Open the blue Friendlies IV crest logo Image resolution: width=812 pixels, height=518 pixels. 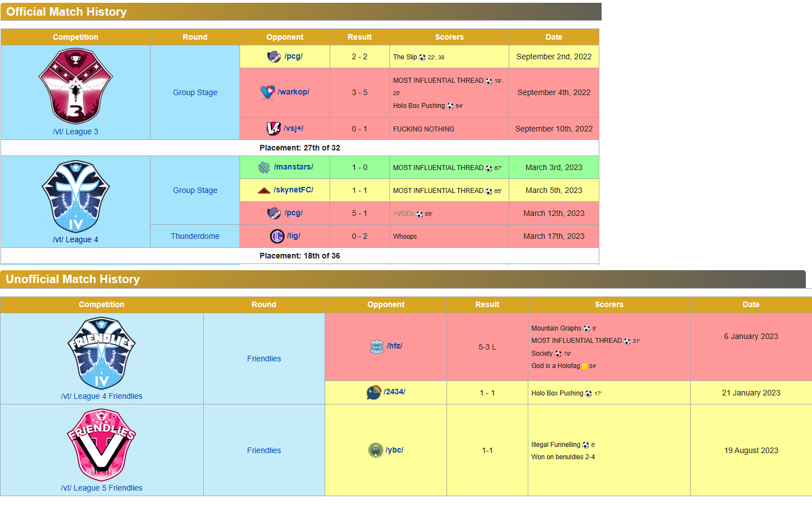[x=101, y=353]
